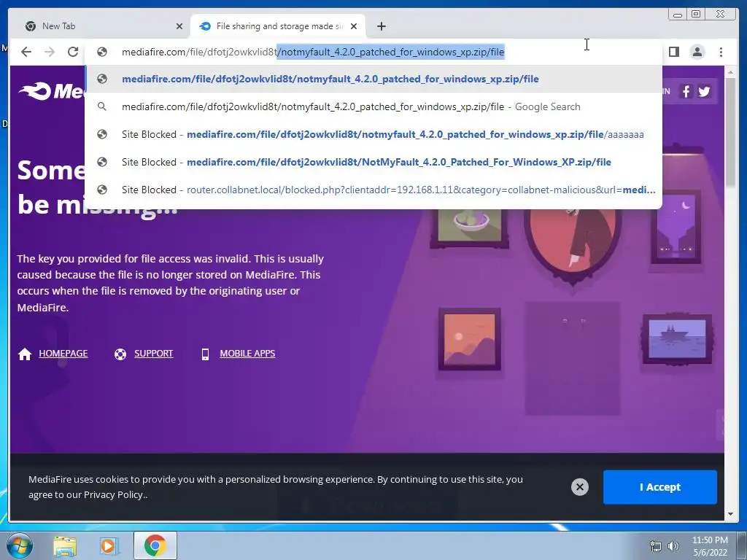This screenshot has width=747, height=560.
Task: Open the Chrome profile avatar menu
Action: pyautogui.click(x=697, y=52)
